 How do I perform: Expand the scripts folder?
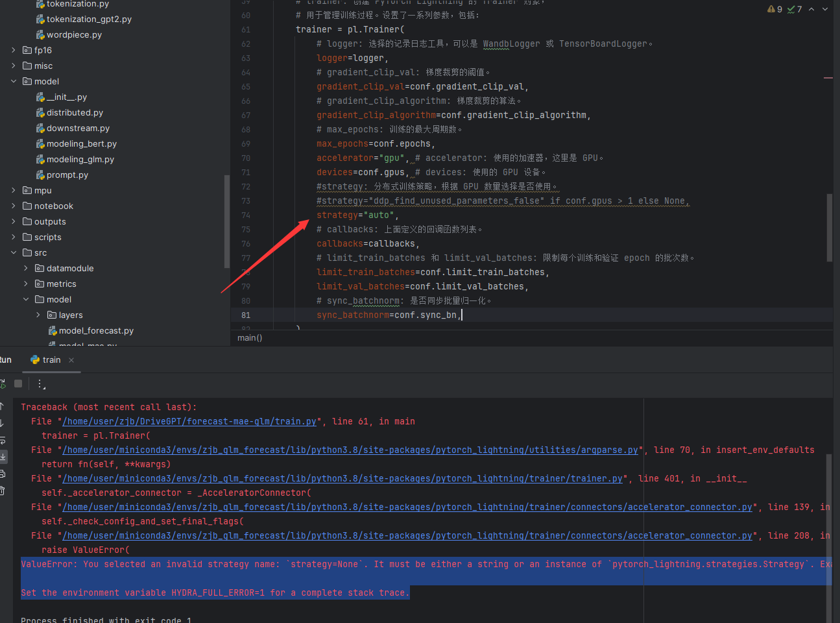pos(14,237)
